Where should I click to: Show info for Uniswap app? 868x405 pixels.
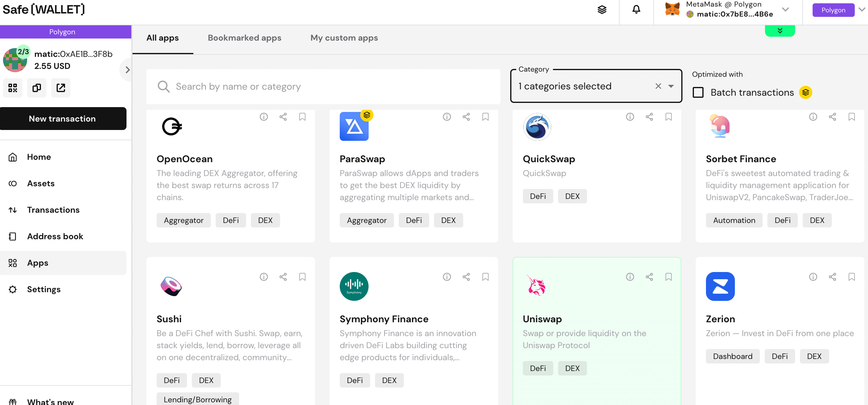tap(630, 277)
